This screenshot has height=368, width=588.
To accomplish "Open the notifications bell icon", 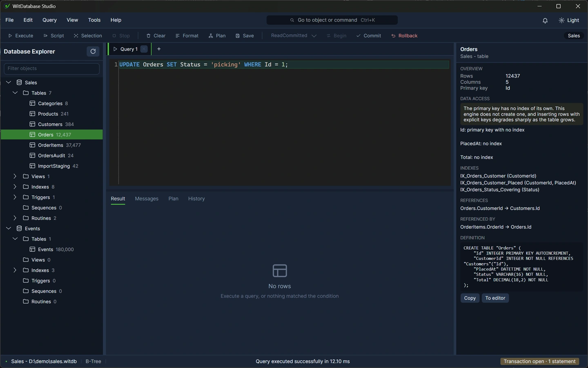I will [x=545, y=20].
